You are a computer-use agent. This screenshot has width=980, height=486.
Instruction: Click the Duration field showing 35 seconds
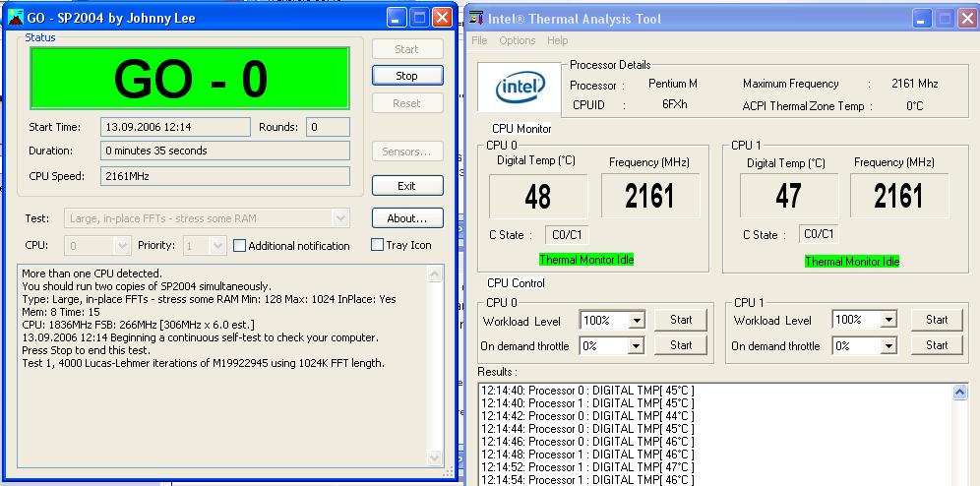coord(225,151)
